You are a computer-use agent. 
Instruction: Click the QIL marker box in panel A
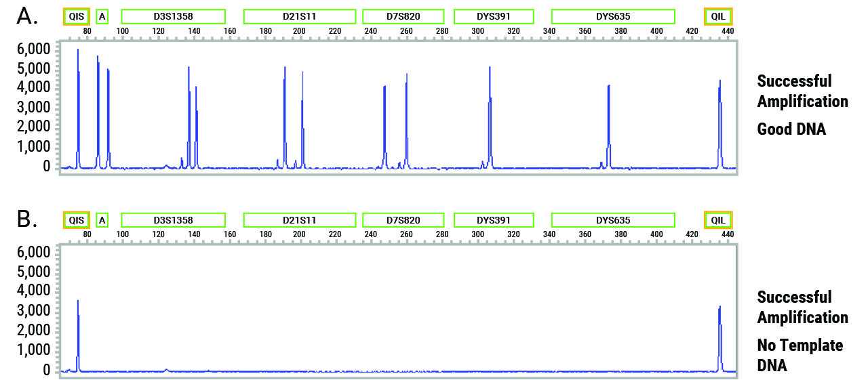pos(718,16)
